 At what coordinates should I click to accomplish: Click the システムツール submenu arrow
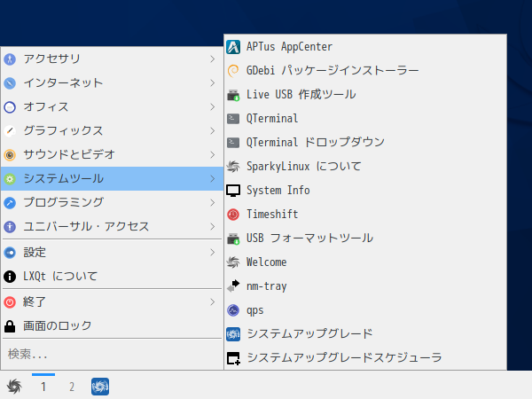point(213,179)
